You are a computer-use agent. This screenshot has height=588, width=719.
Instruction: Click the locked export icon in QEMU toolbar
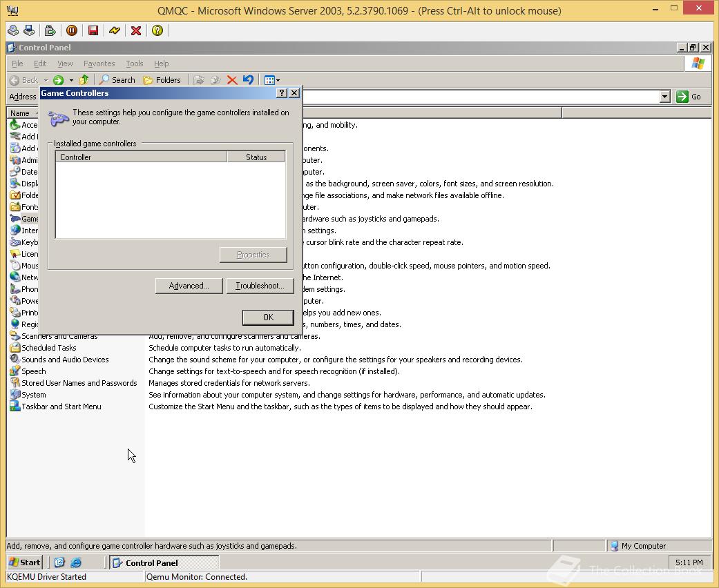coord(50,30)
